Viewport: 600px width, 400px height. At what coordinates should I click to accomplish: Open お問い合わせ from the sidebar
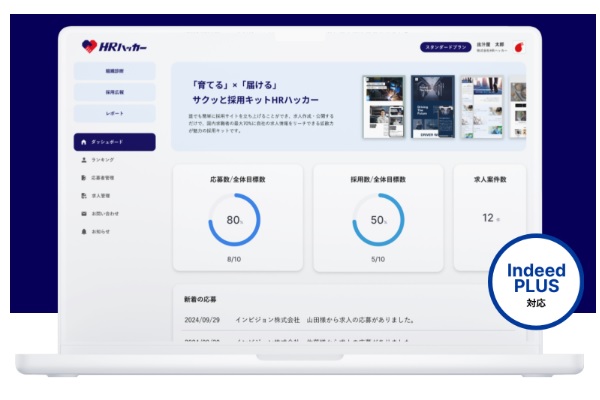point(105,214)
